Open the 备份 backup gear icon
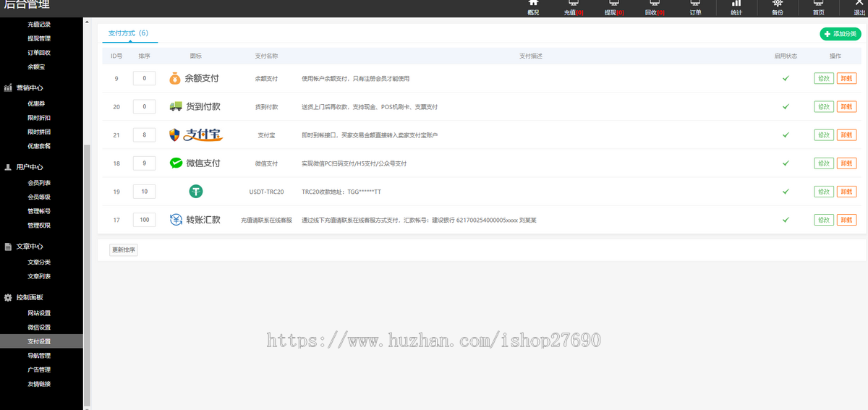868x410 pixels. [777, 4]
